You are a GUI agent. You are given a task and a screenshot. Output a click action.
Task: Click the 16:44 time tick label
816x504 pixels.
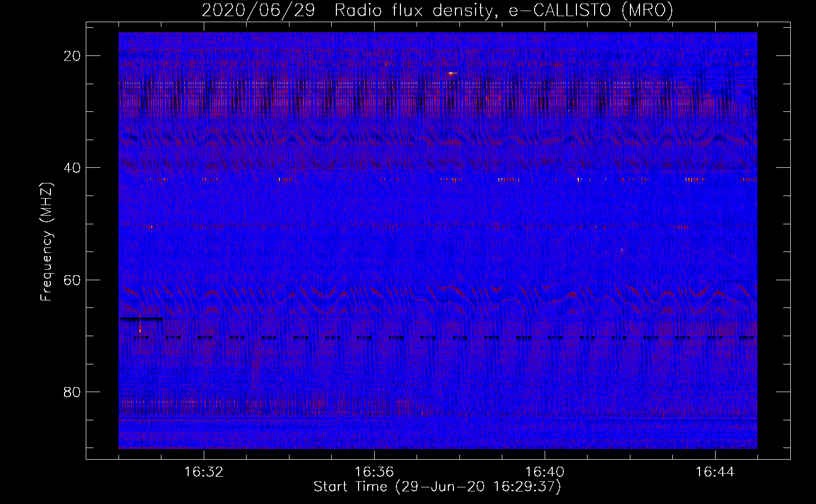pos(715,472)
